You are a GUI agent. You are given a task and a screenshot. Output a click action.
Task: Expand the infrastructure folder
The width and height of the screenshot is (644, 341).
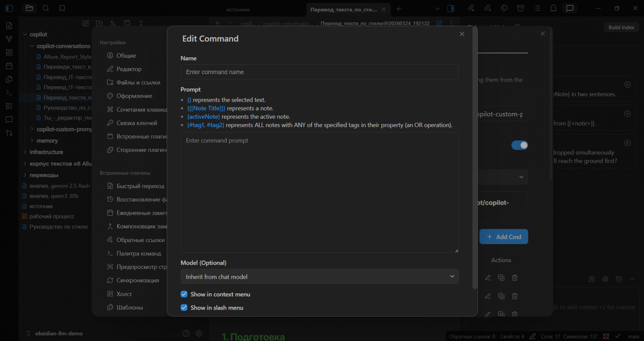(46, 152)
